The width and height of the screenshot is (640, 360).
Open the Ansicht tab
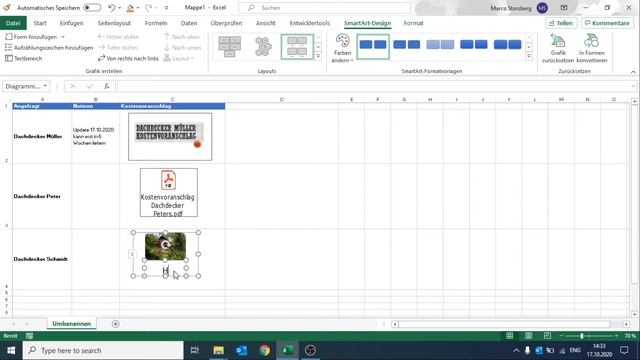coord(266,23)
